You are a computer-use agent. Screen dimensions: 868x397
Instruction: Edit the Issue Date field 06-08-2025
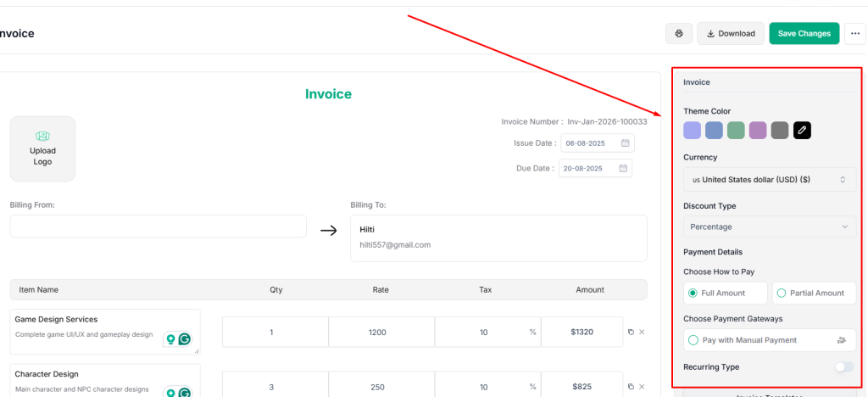click(x=598, y=143)
